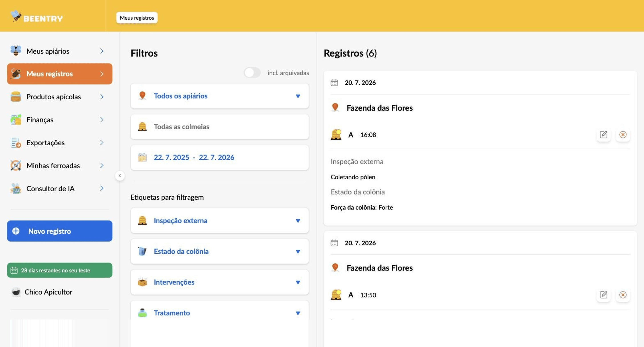This screenshot has height=347, width=644.
Task: Go to Produtos apícolas
Action: 59,97
